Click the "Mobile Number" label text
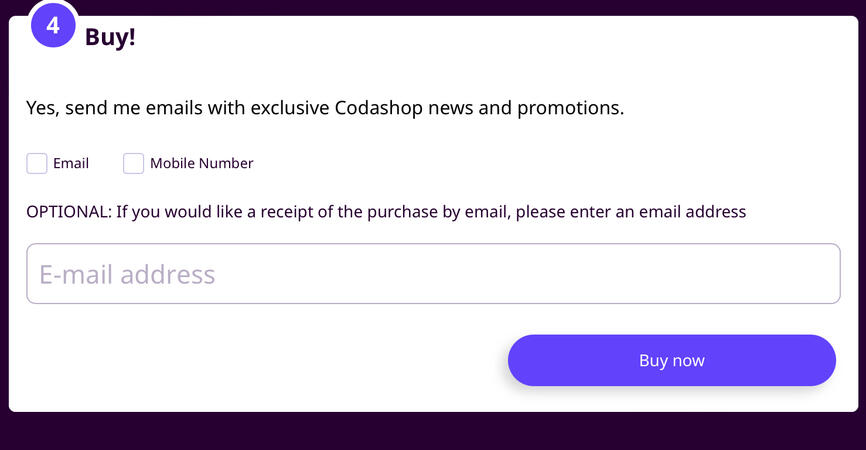The image size is (866, 450). point(202,164)
